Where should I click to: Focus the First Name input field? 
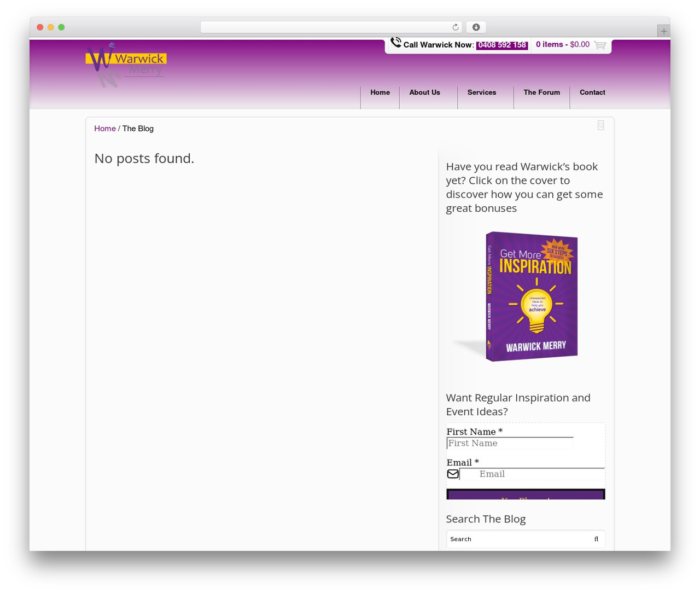(510, 443)
